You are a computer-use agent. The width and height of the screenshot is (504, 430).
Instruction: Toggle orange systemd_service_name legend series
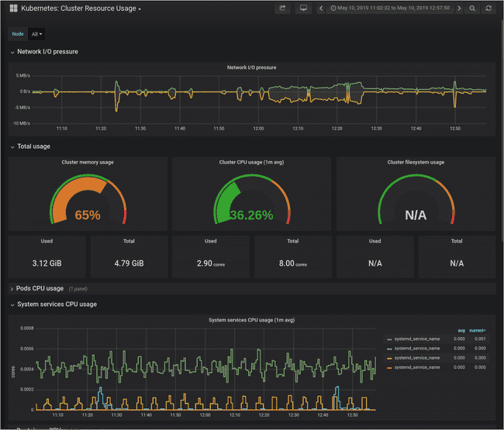click(x=417, y=367)
